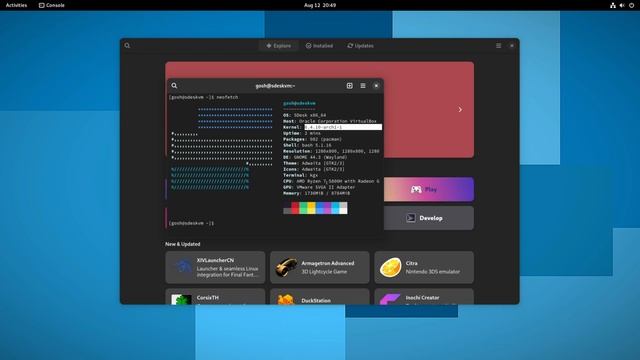Click the 'New & Updated' heading

point(182,244)
